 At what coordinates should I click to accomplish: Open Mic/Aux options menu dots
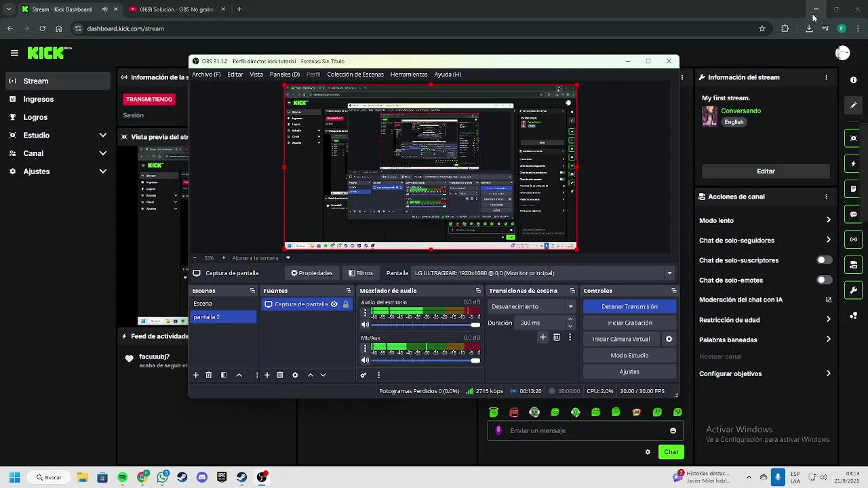(x=365, y=348)
